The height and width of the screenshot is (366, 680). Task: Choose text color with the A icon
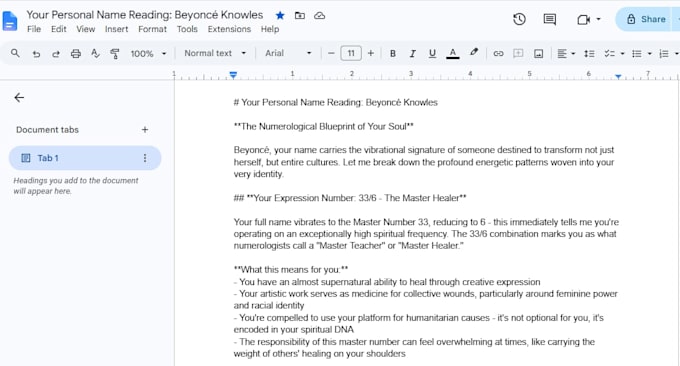pyautogui.click(x=452, y=53)
